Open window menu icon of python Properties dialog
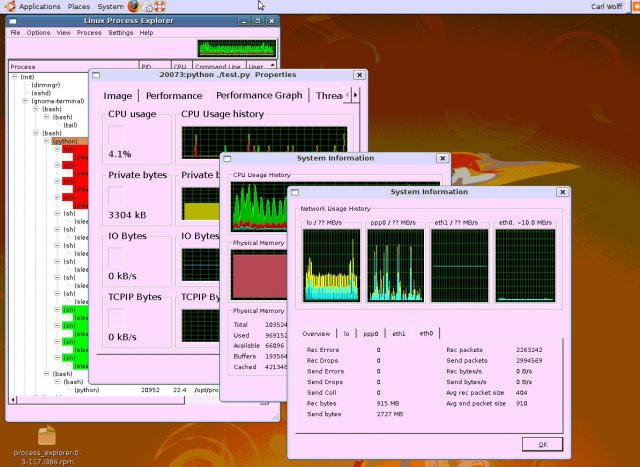Screen dimensions: 640x467 tap(96, 75)
